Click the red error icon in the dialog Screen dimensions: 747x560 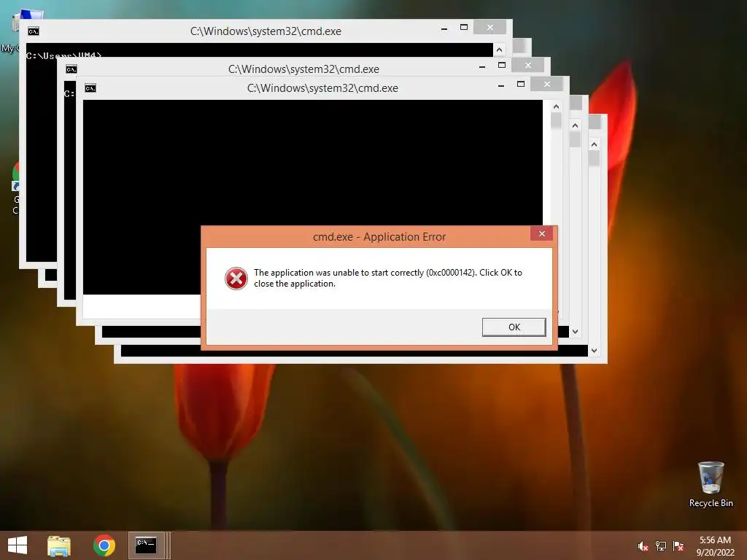click(236, 279)
